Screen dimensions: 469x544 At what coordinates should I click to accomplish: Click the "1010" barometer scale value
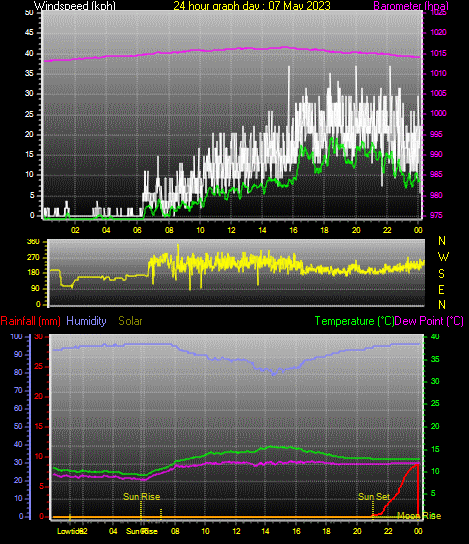[x=438, y=74]
